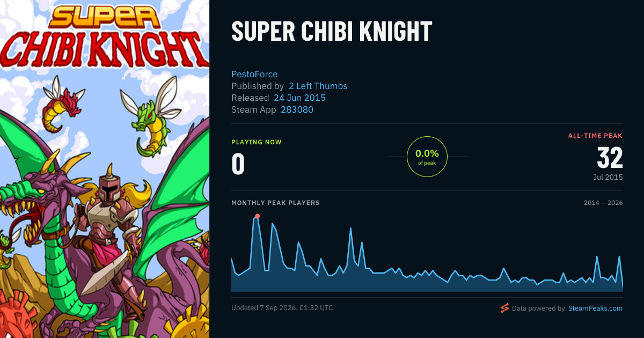Click the SteamPeaks logo icon
Image resolution: width=644 pixels, height=338 pixels.
(504, 308)
